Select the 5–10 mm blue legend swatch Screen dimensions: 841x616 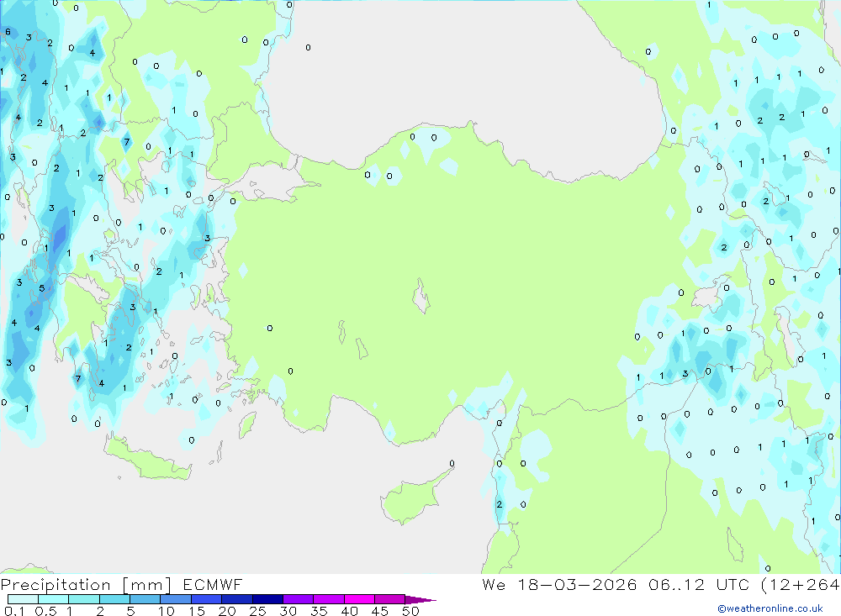(145, 599)
